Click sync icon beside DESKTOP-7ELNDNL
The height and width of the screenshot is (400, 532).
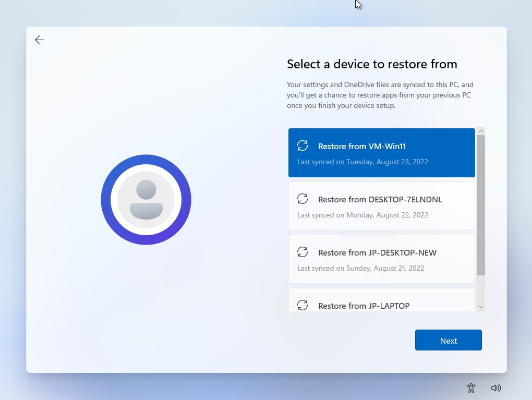303,199
